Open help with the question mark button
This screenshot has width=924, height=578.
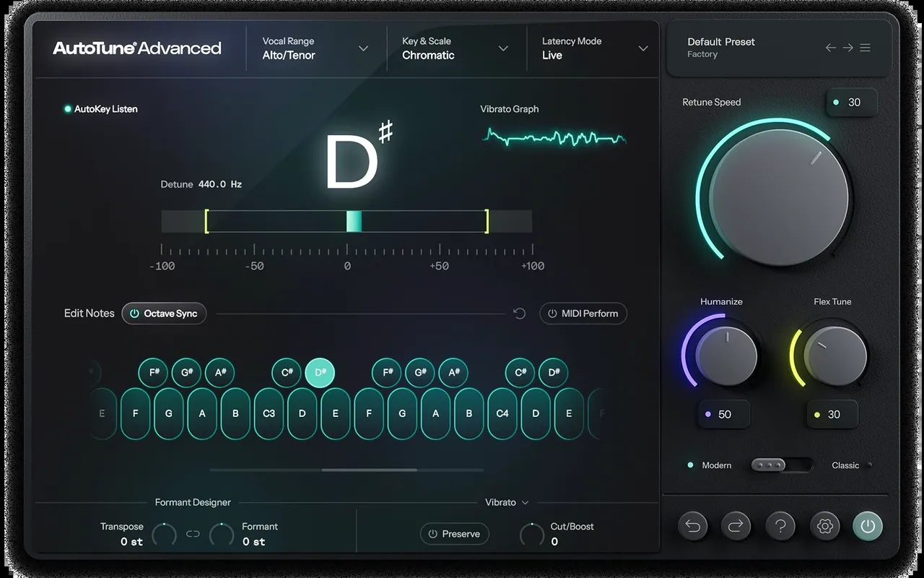coord(780,526)
